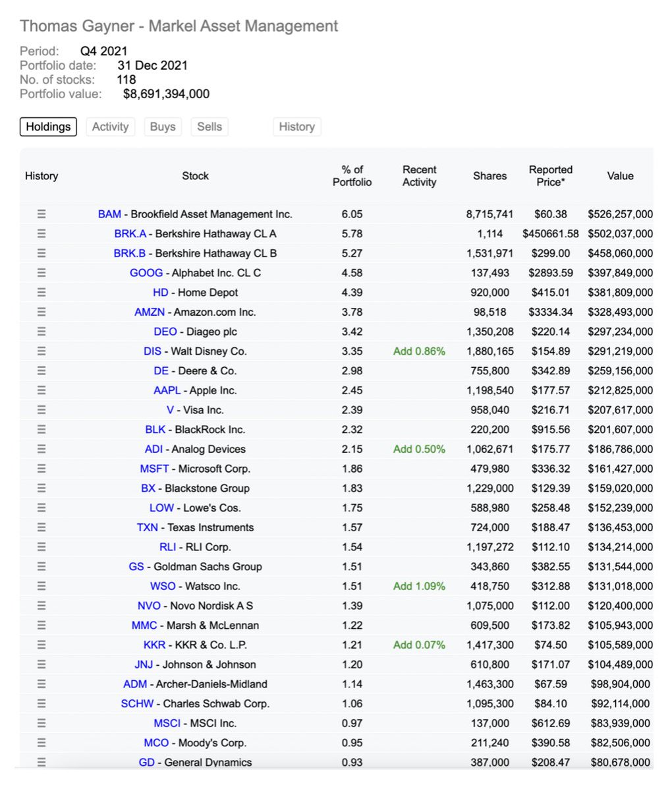Open history icon for ADI row

coord(42,449)
